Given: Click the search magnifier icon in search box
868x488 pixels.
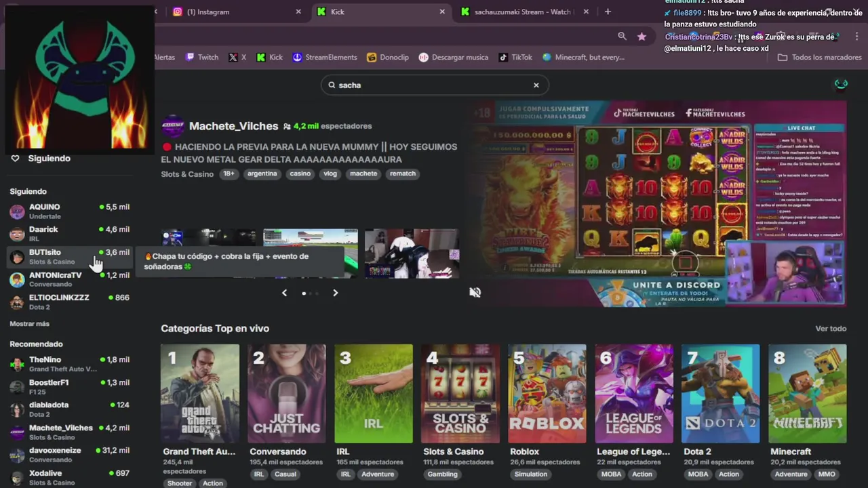Looking at the screenshot, I should [332, 85].
